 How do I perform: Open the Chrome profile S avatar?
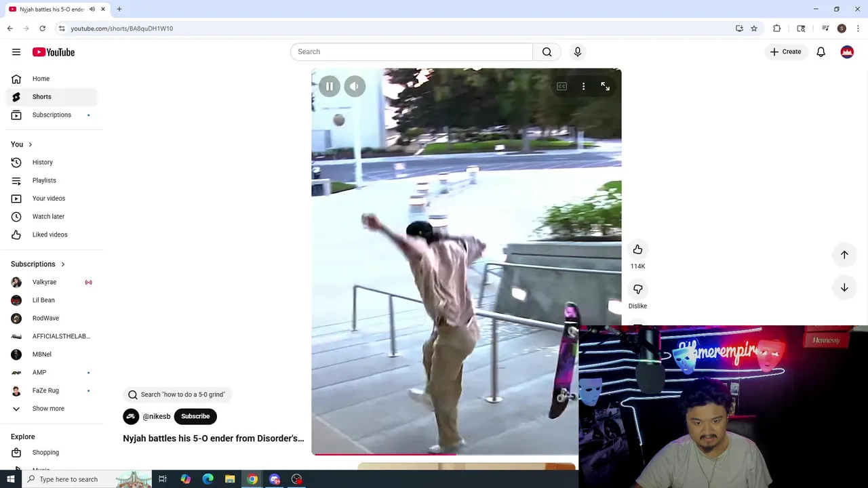[x=842, y=28]
